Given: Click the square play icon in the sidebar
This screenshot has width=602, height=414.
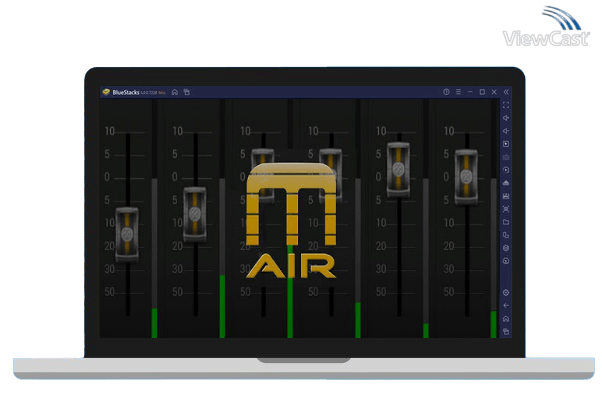Looking at the screenshot, I should point(506,144).
